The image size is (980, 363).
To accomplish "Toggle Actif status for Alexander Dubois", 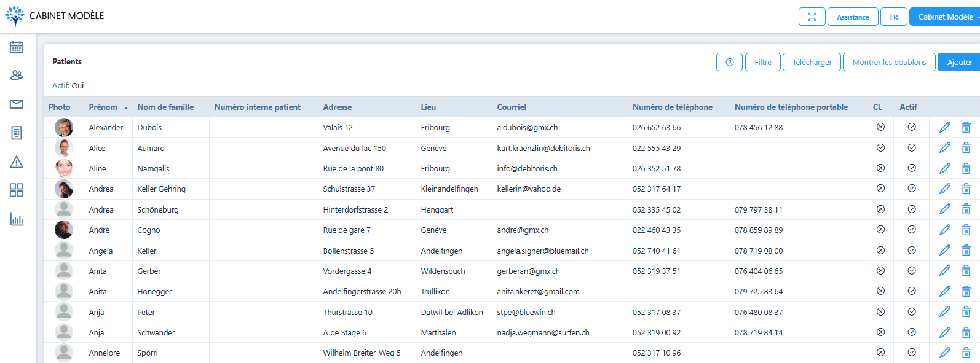I will (912, 127).
